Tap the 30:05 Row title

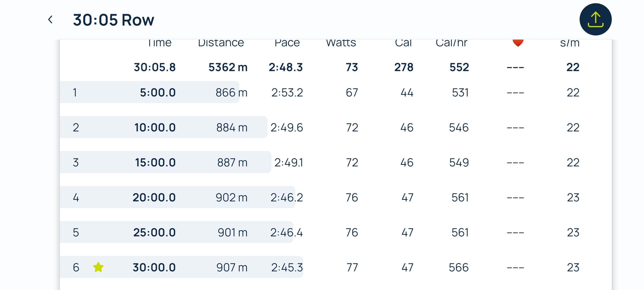113,20
